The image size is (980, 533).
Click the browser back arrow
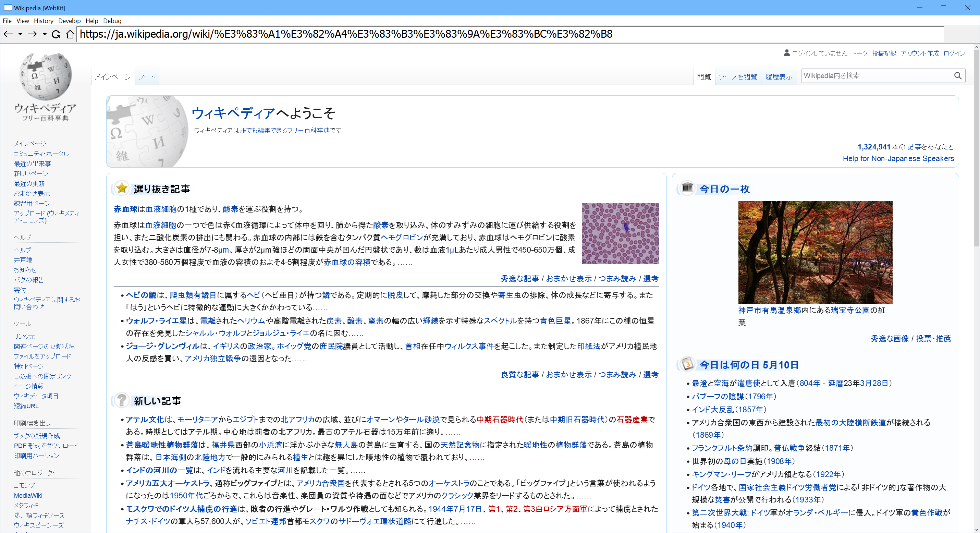pyautogui.click(x=8, y=34)
